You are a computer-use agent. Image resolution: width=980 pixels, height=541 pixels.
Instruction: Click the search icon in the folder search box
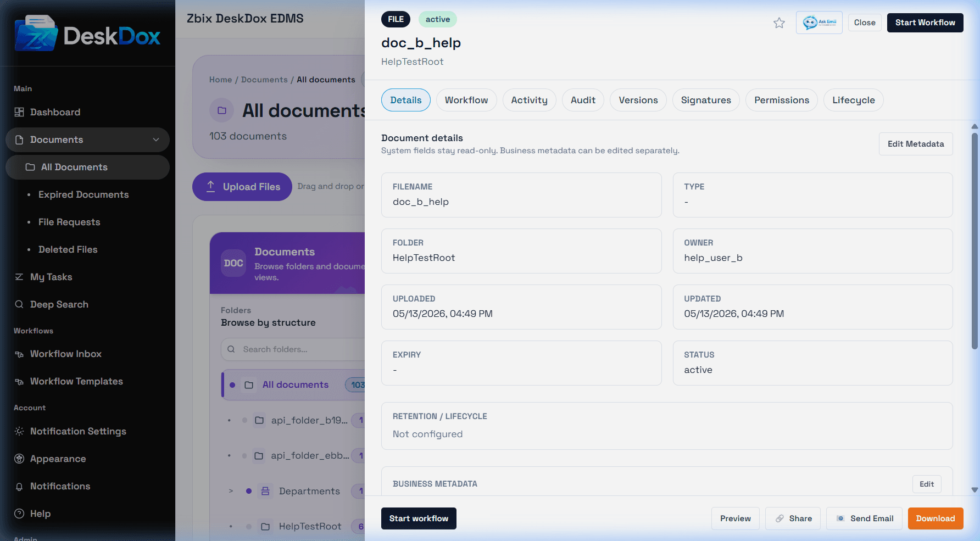231,349
